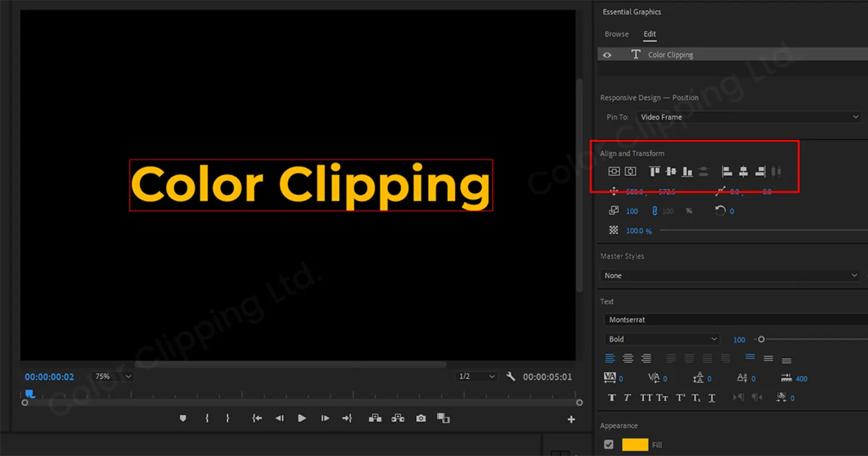
Task: Change the yellow Fill color swatch
Action: coord(635,444)
